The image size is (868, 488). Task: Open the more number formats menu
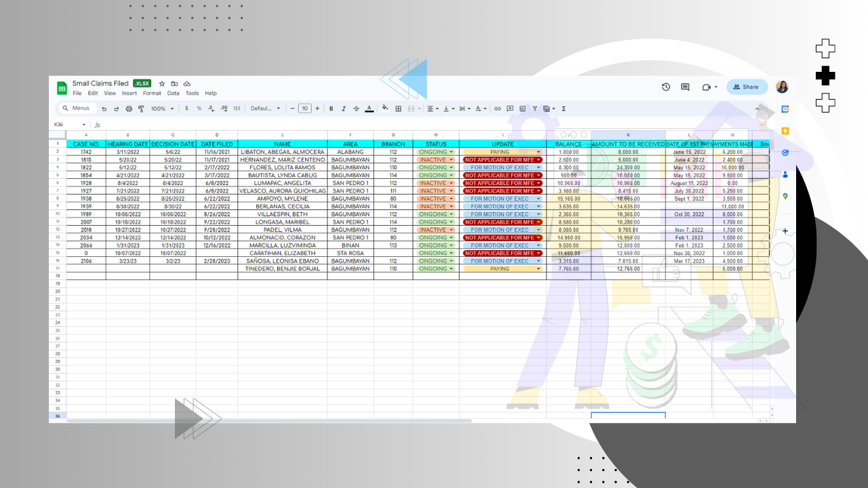click(x=237, y=108)
